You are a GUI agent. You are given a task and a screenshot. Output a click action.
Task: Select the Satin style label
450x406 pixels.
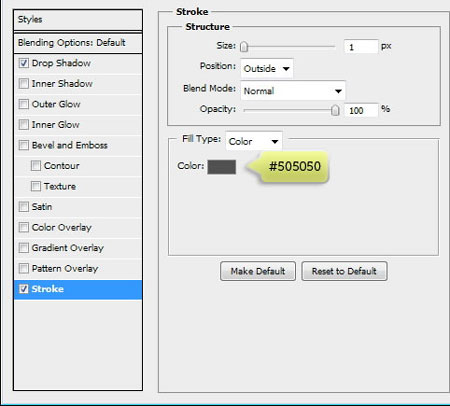(42, 207)
